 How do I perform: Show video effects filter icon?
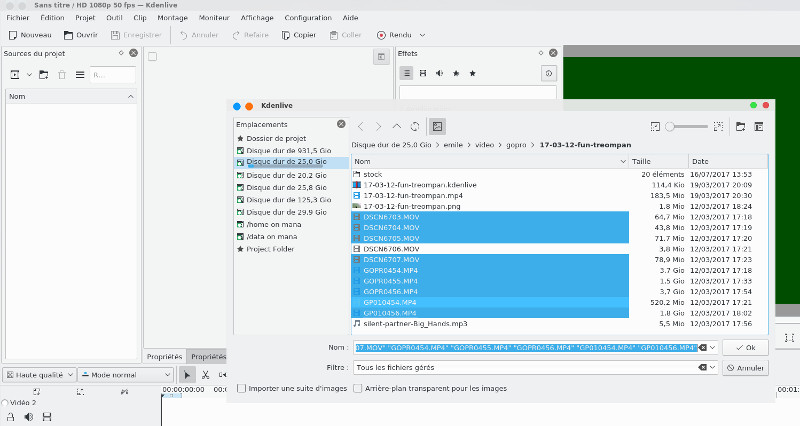[x=423, y=73]
